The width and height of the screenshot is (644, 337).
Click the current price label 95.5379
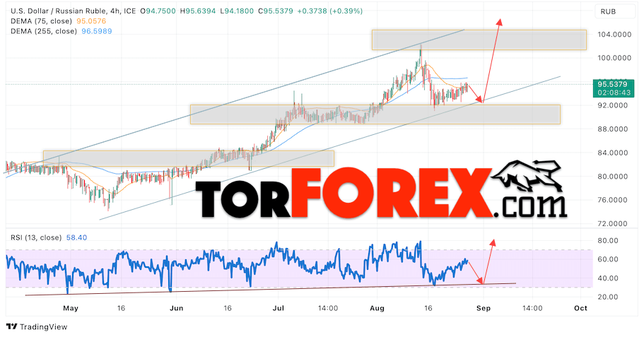pos(612,85)
